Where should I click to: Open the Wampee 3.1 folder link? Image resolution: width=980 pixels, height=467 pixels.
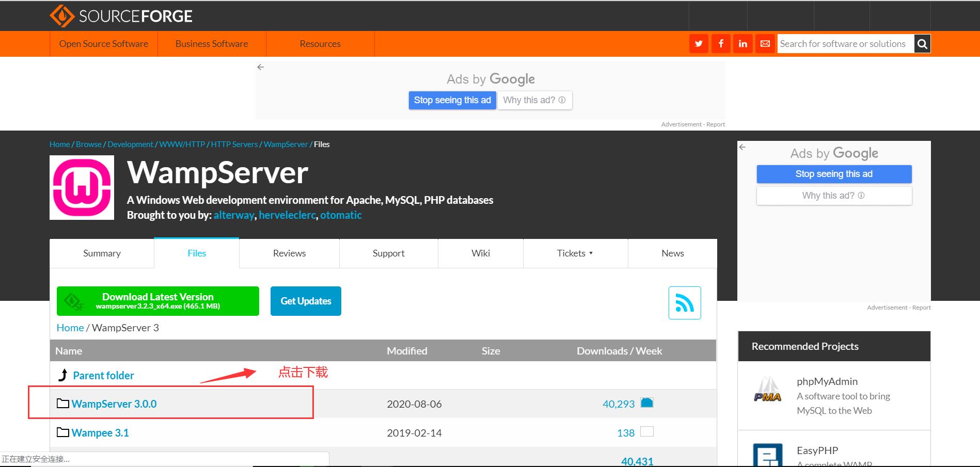click(100, 433)
